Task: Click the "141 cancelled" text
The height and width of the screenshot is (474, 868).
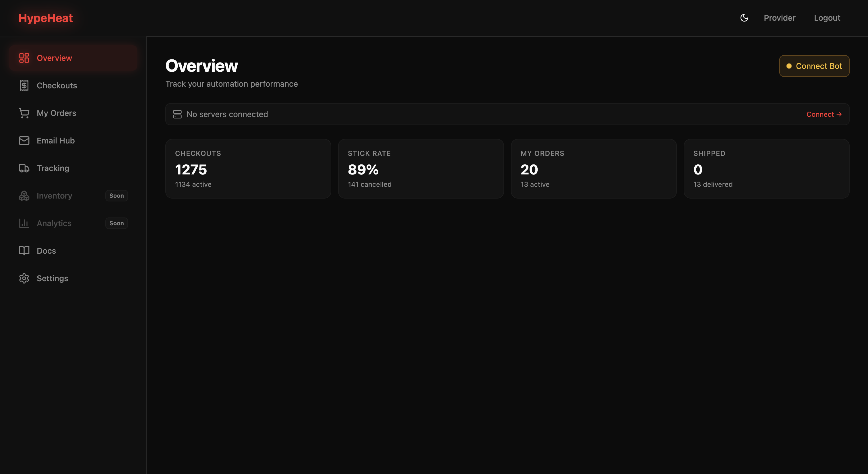Action: (x=370, y=184)
